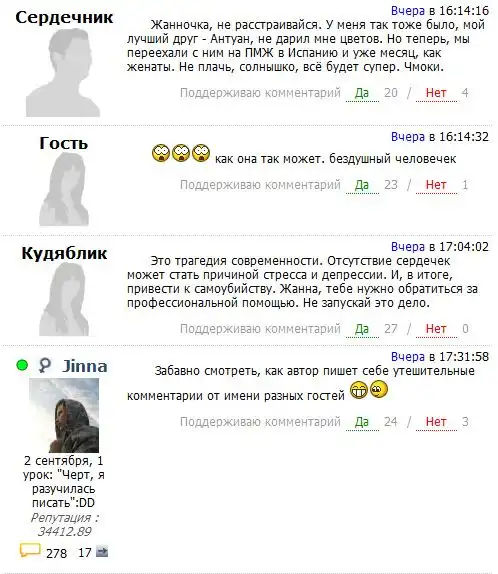Open Jinna's comments speech bubble icon
This screenshot has width=498, height=574.
tap(30, 550)
